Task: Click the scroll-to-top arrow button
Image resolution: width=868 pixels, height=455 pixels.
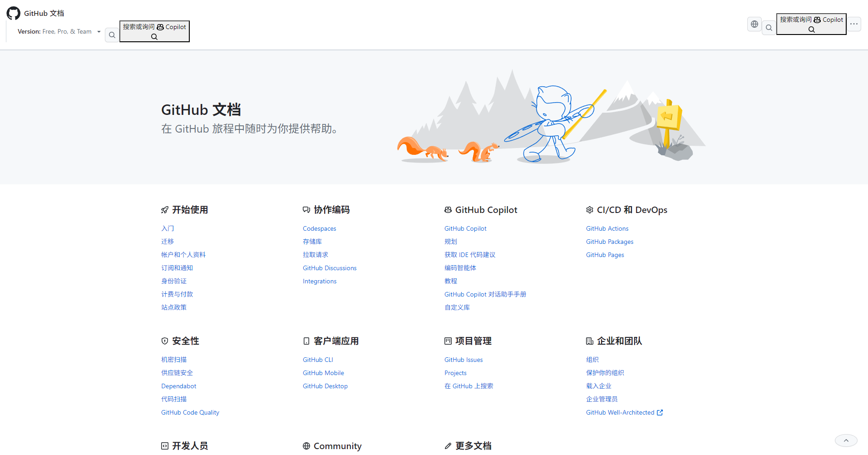Action: [846, 440]
